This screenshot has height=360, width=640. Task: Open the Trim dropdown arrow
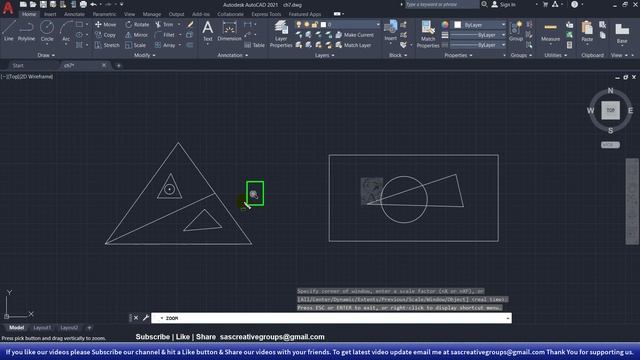tap(179, 24)
